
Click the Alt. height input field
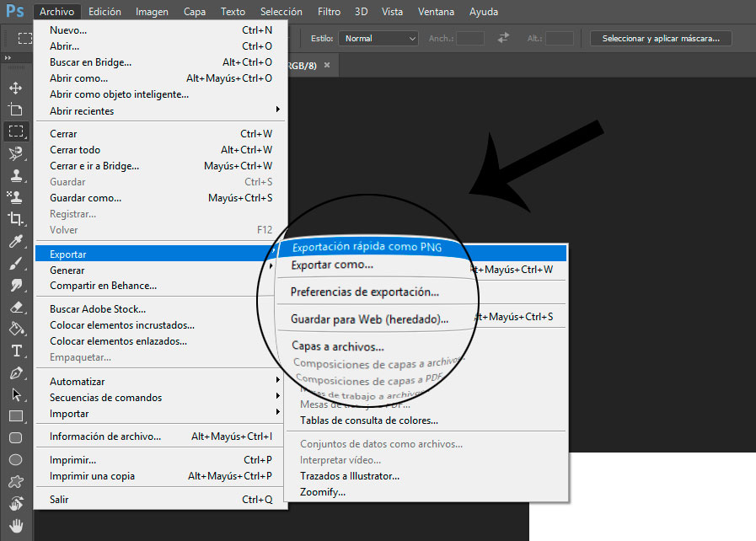click(x=560, y=38)
